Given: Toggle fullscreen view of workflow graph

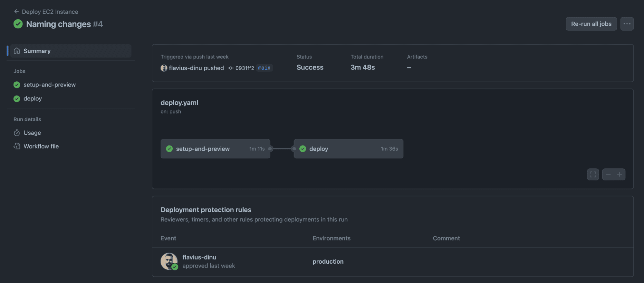Looking at the screenshot, I should coord(593,175).
